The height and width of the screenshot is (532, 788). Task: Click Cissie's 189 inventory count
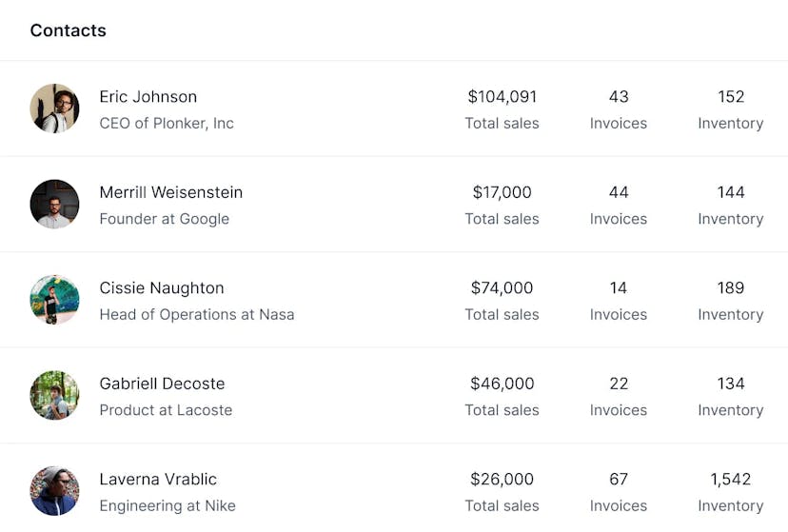pyautogui.click(x=730, y=288)
